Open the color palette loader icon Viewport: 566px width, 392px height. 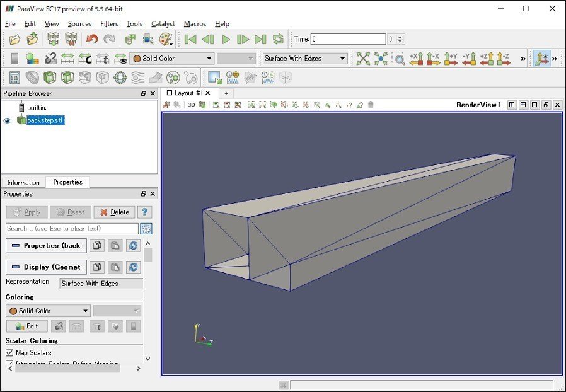pos(166,39)
